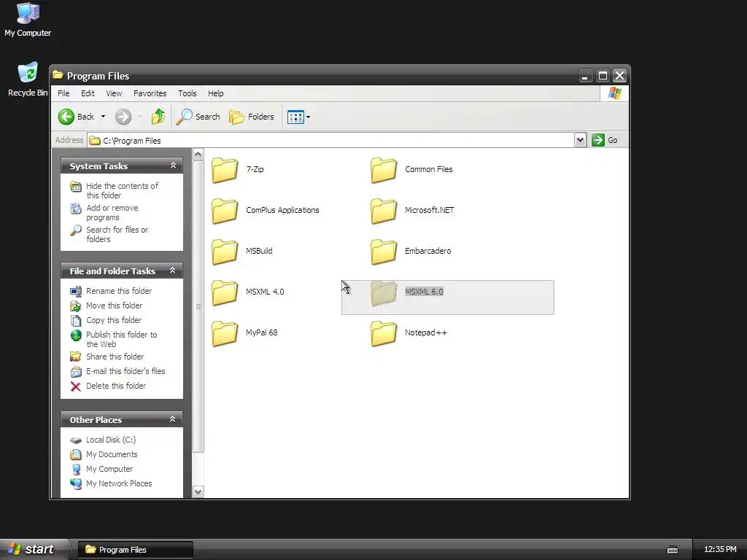Image resolution: width=747 pixels, height=560 pixels.
Task: Click the task pane scroll up arrow
Action: click(x=198, y=155)
